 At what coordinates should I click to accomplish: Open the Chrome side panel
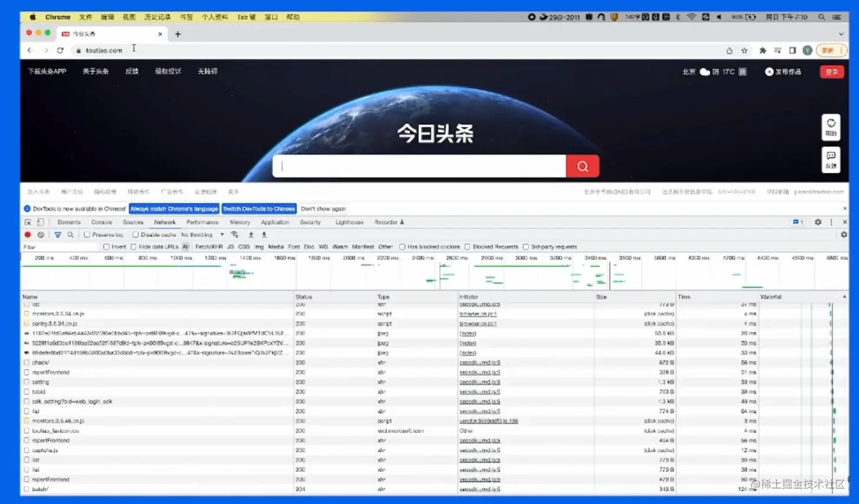(792, 51)
